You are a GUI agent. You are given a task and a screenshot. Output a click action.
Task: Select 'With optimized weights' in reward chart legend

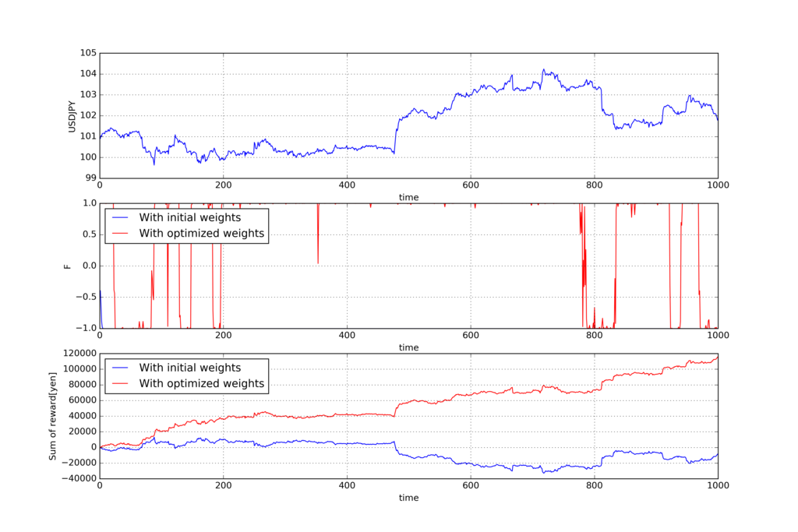[x=202, y=383]
